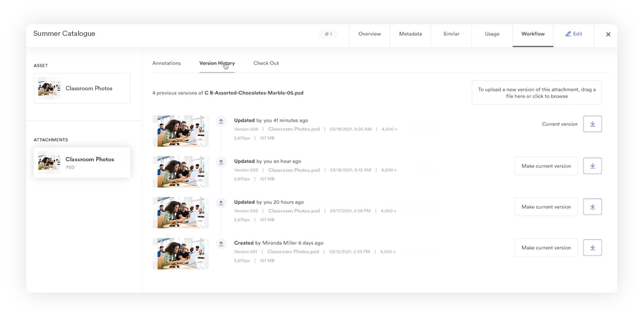
Task: Open the Similar tab
Action: pyautogui.click(x=451, y=34)
